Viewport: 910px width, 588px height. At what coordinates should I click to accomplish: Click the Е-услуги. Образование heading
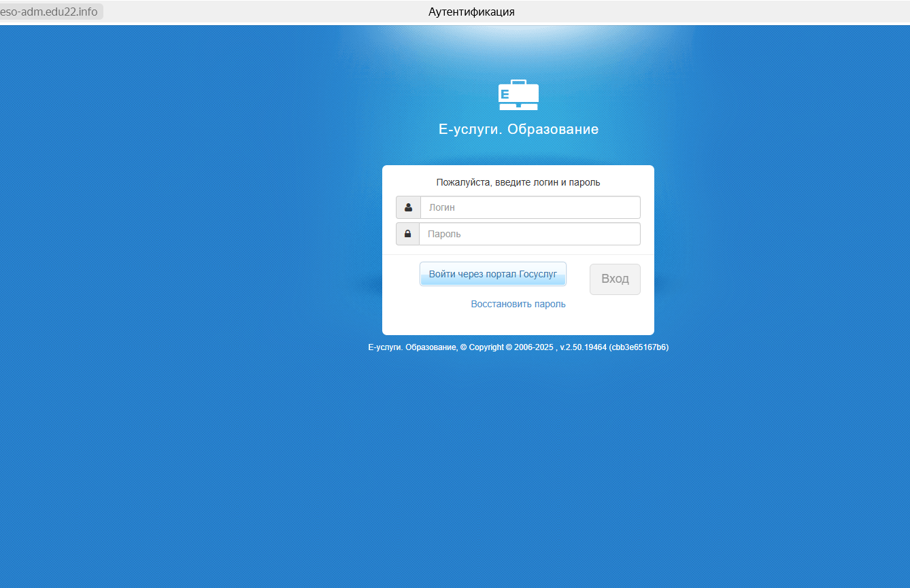click(x=519, y=129)
